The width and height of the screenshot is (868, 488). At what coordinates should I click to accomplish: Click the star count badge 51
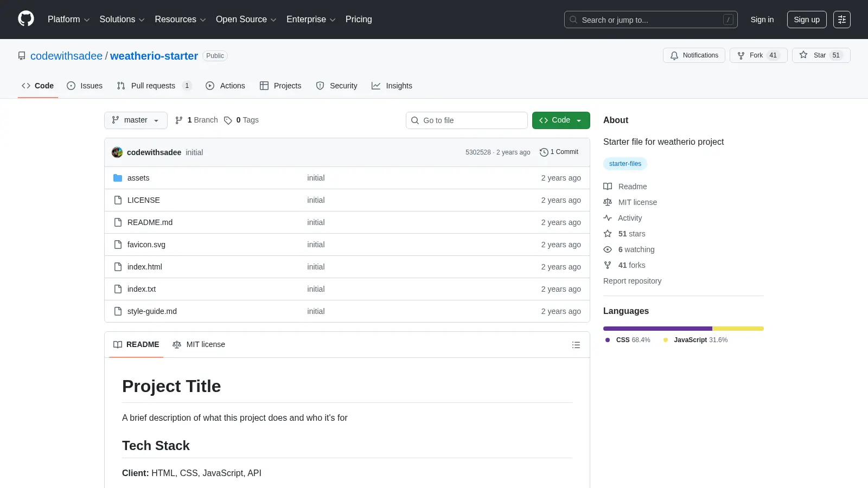(836, 55)
